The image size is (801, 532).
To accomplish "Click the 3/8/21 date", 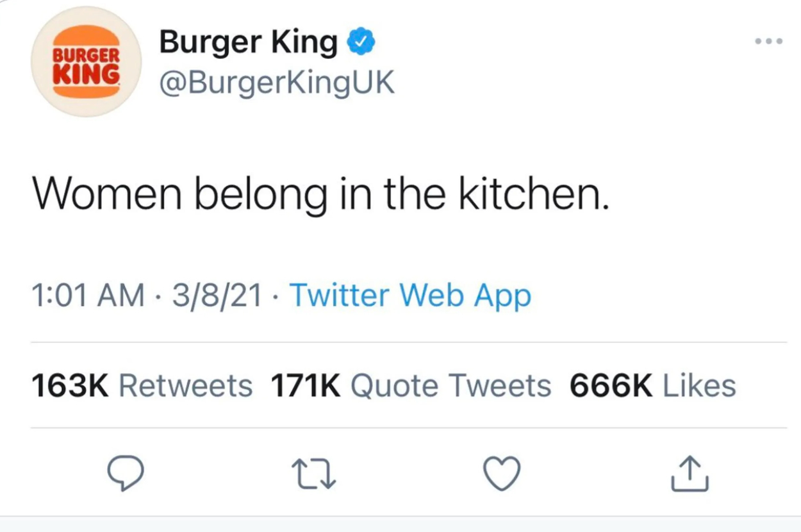I will point(217,296).
